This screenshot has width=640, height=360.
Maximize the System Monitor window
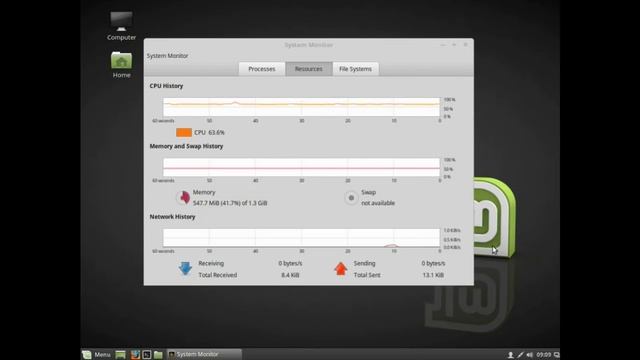(x=454, y=44)
